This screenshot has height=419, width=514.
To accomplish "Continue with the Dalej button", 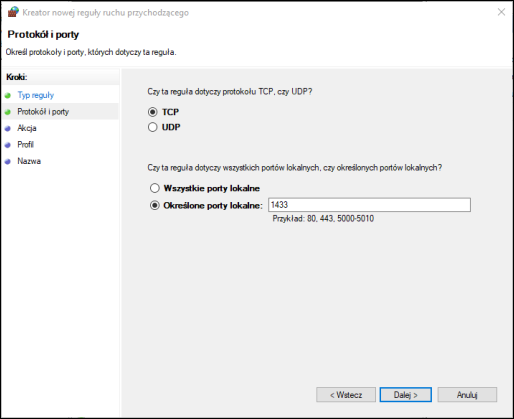I will click(x=406, y=395).
